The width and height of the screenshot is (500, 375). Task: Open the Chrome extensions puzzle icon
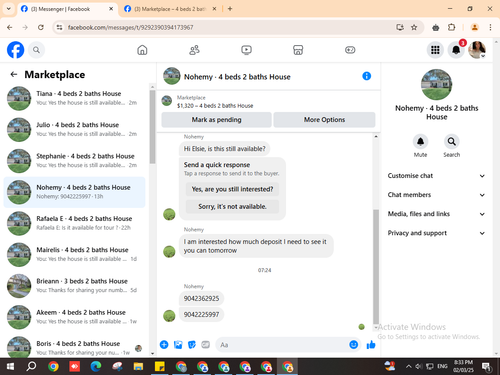(x=452, y=27)
